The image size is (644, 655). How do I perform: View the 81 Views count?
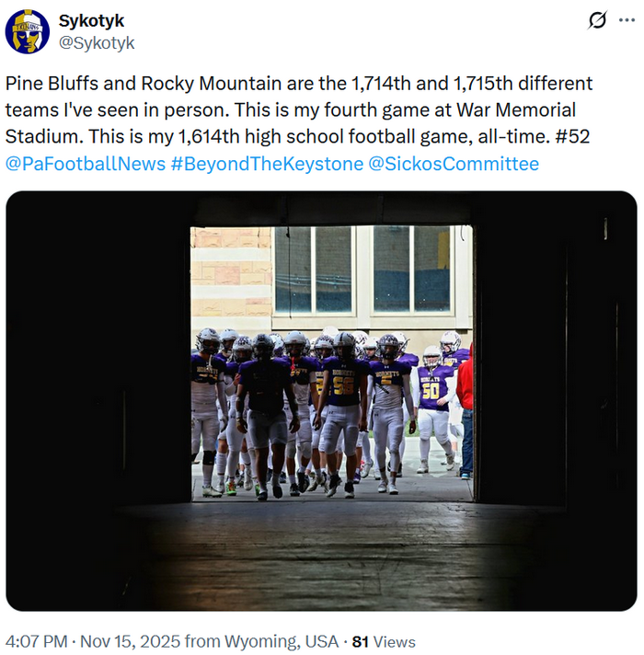(x=384, y=641)
